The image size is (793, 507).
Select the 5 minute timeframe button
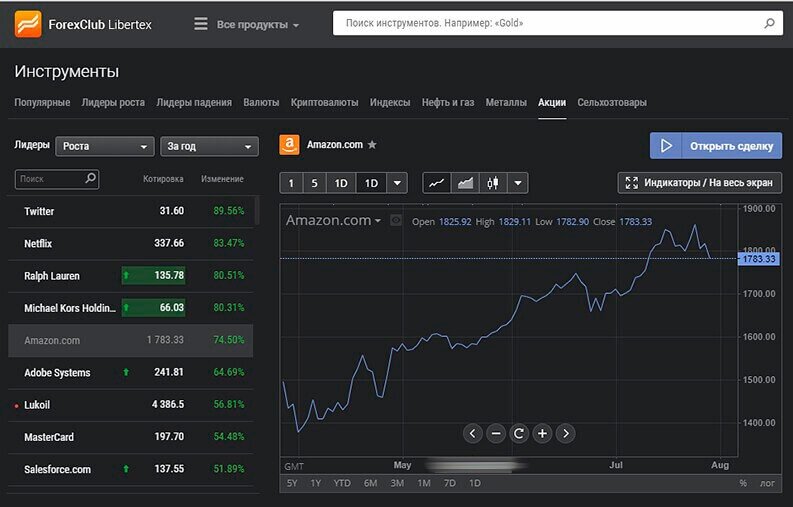(314, 183)
